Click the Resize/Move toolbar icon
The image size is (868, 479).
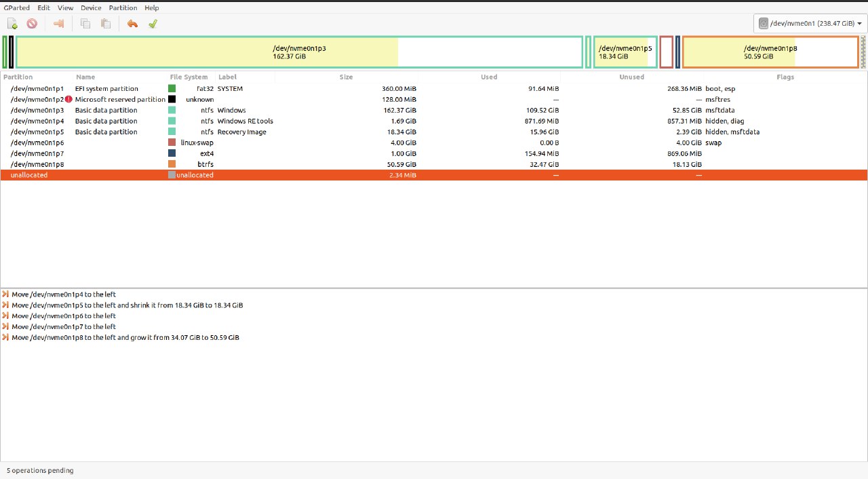58,24
